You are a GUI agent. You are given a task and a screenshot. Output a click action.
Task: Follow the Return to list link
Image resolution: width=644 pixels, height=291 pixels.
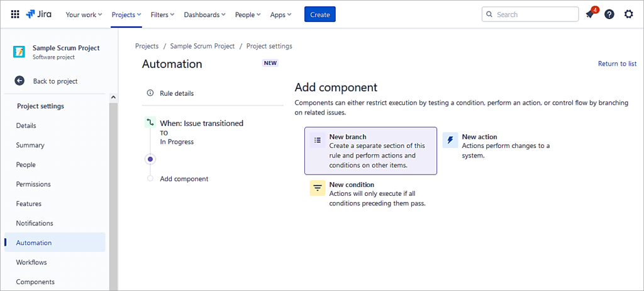click(616, 64)
